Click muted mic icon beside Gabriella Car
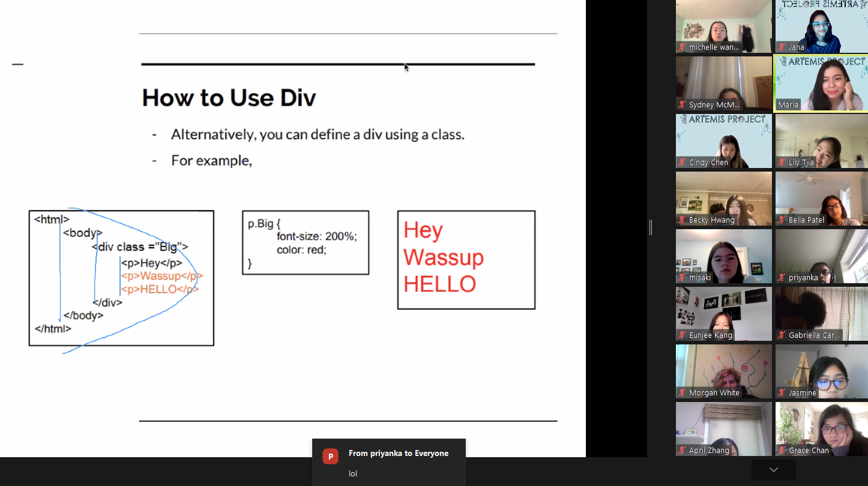 (x=782, y=335)
